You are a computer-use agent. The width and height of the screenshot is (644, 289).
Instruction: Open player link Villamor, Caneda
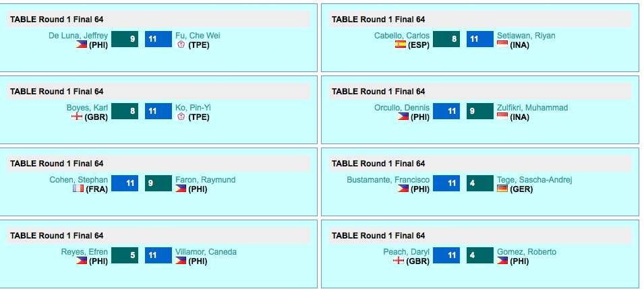click(206, 252)
